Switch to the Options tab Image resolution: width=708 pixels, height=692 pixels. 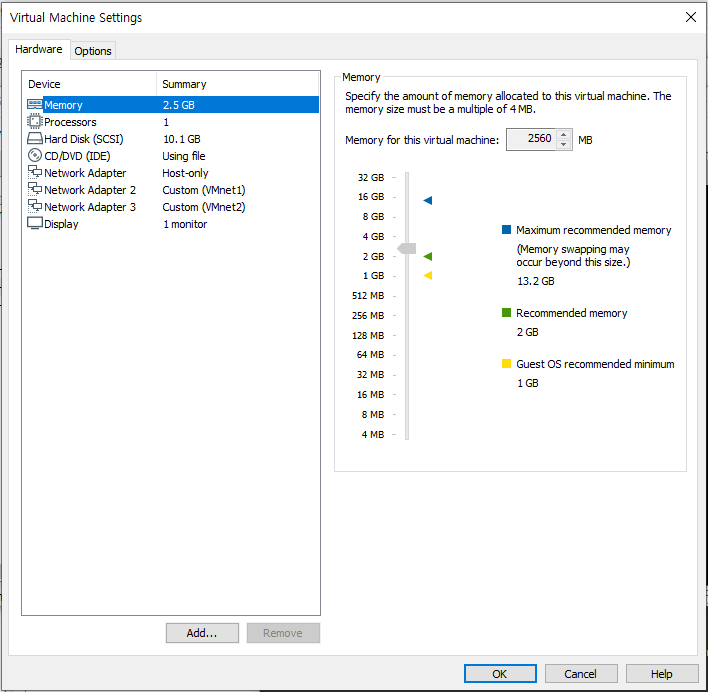coord(93,51)
